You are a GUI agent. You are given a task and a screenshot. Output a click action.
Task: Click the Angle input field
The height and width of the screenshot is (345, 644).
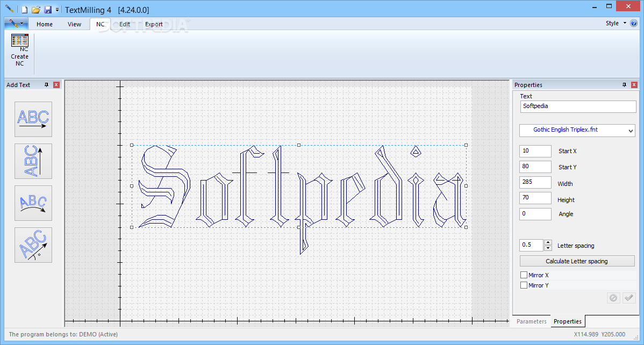point(535,214)
